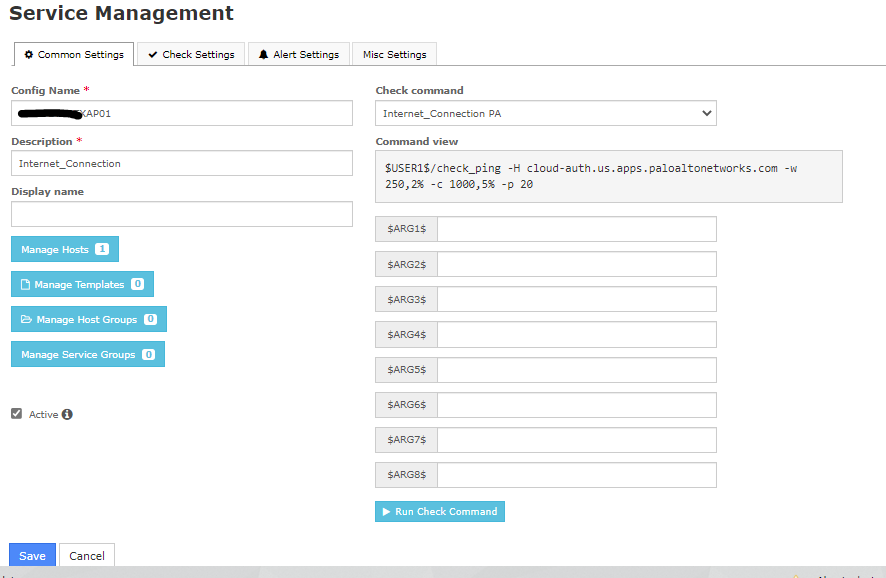Go to the Misc Settings tab

click(x=394, y=54)
